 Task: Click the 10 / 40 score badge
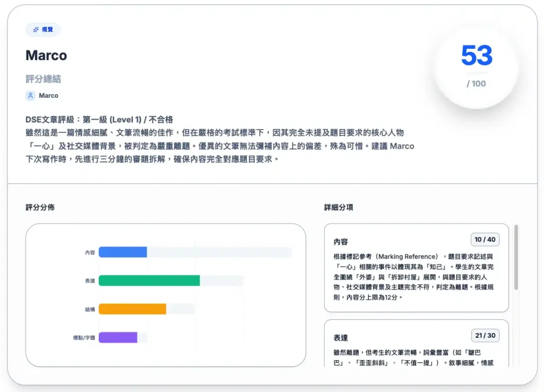click(x=484, y=240)
